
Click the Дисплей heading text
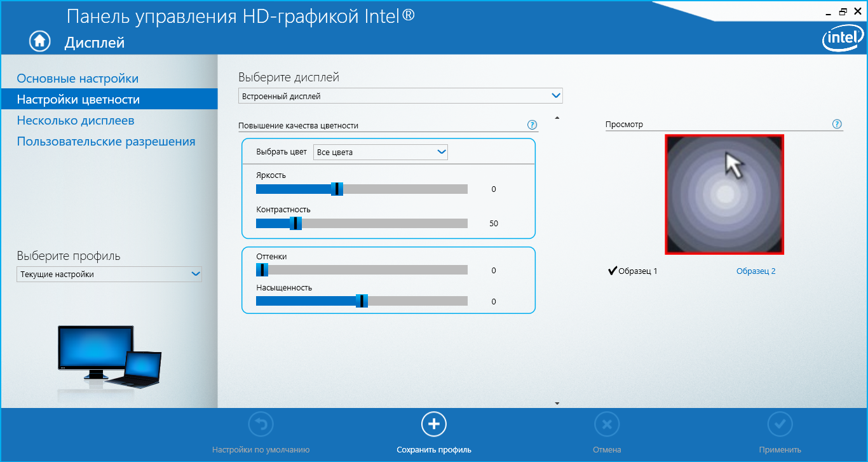[x=95, y=43]
